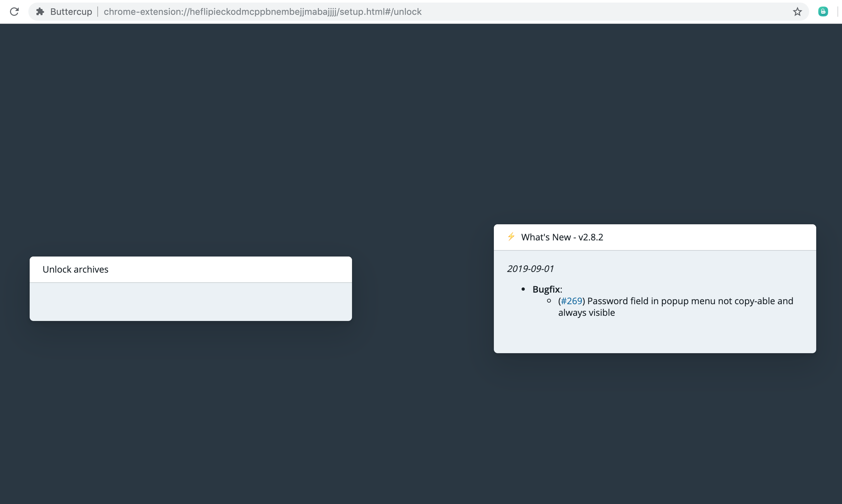Click the 2019-09-01 release date
This screenshot has width=842, height=504.
(530, 269)
